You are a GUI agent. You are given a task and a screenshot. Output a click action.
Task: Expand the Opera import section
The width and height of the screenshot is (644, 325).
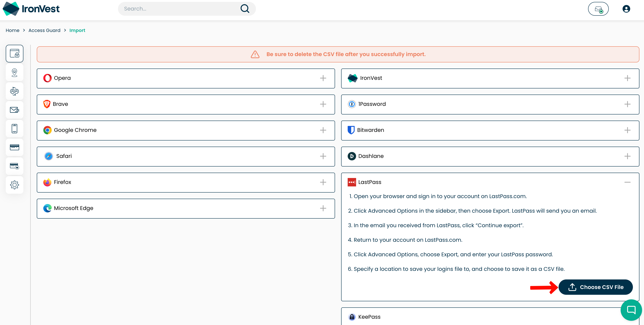(323, 78)
